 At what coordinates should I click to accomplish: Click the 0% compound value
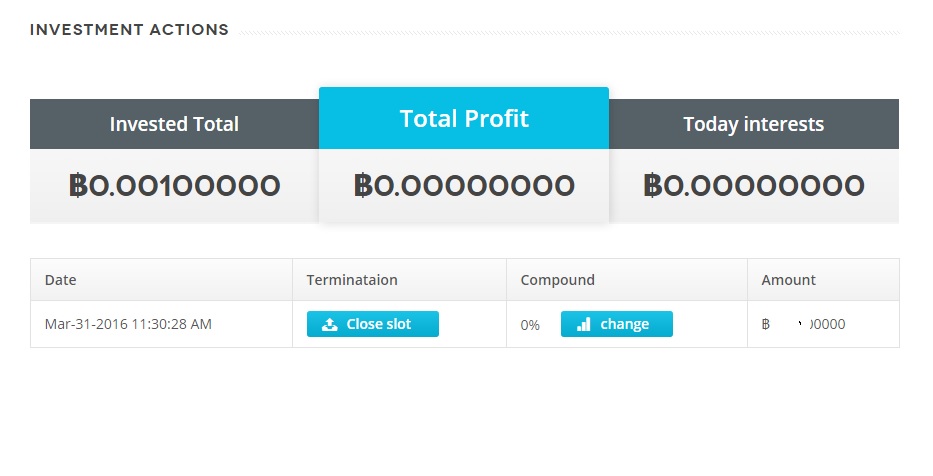tap(530, 325)
